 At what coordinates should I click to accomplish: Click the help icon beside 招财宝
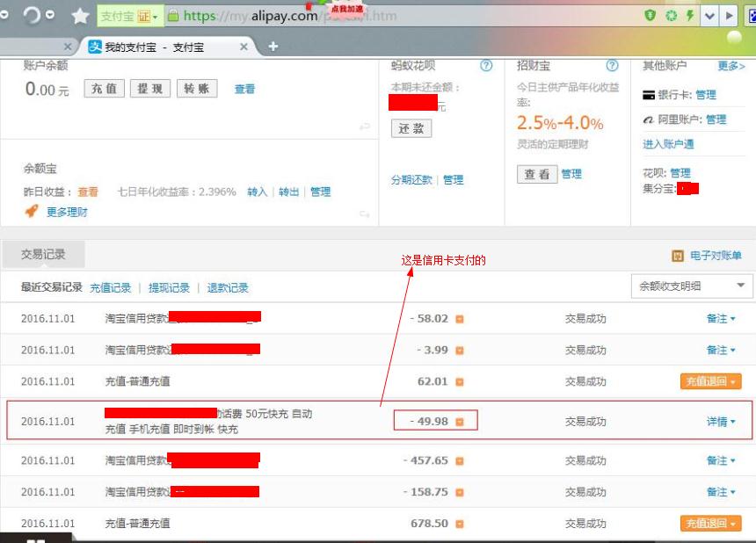tap(612, 66)
